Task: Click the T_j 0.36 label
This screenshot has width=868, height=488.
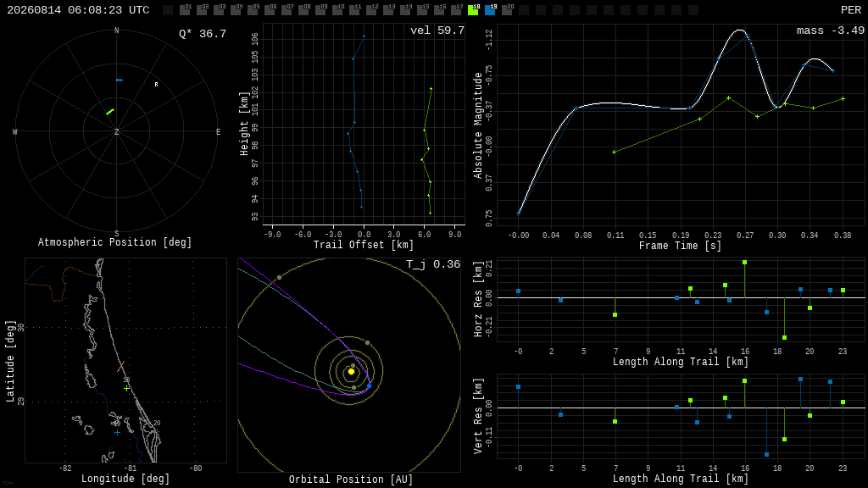Action: [x=433, y=264]
